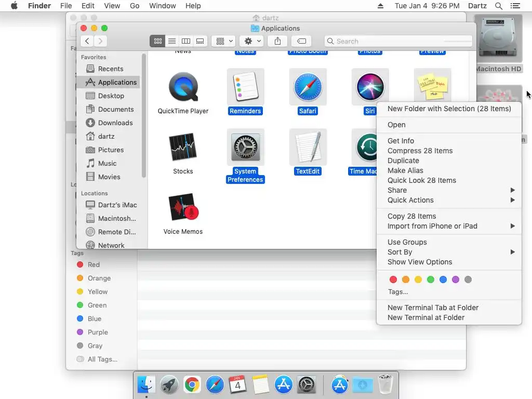The height and width of the screenshot is (399, 532).
Task: Expand the Quick Actions submenu
Action: (449, 200)
